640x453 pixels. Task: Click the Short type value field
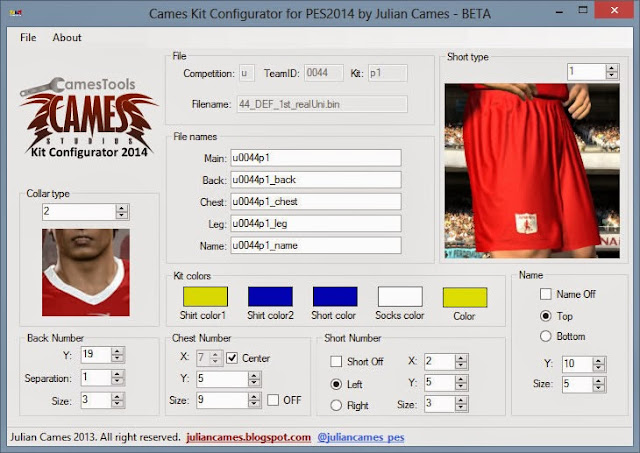pyautogui.click(x=586, y=72)
